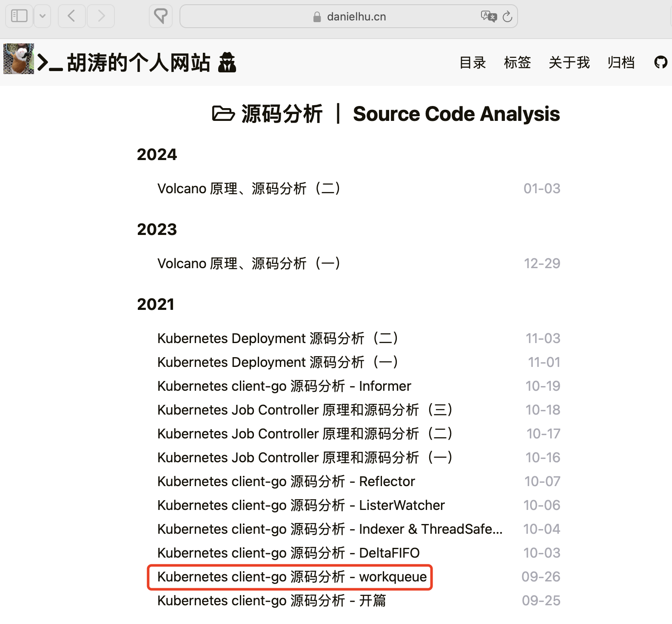Open the 关于我 menu item
Image resolution: width=672 pixels, height=624 pixels.
[569, 63]
